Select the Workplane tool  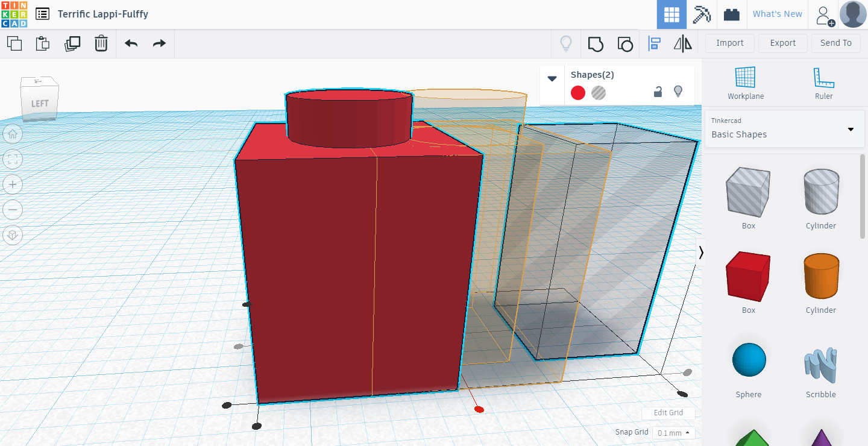[746, 83]
